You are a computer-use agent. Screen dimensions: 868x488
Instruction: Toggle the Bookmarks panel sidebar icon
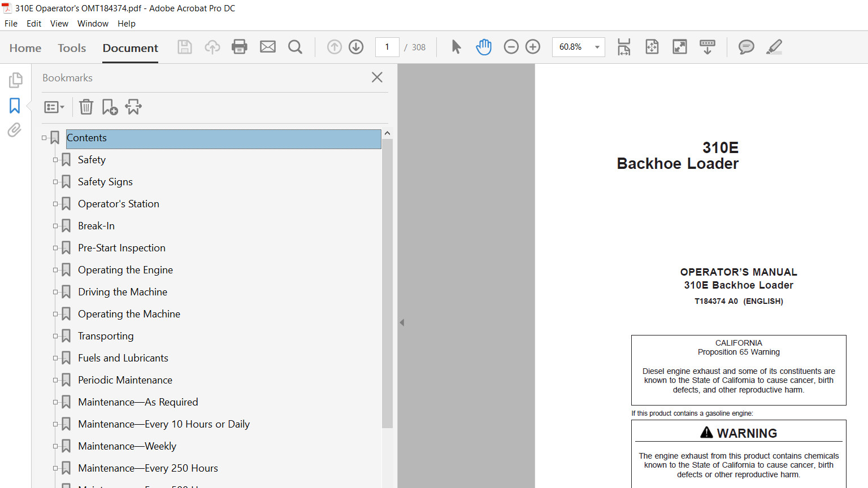(15, 106)
